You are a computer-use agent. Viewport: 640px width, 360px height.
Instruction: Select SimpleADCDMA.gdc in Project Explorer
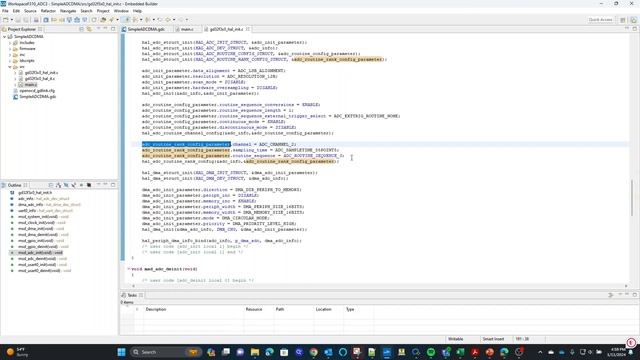click(x=38, y=97)
